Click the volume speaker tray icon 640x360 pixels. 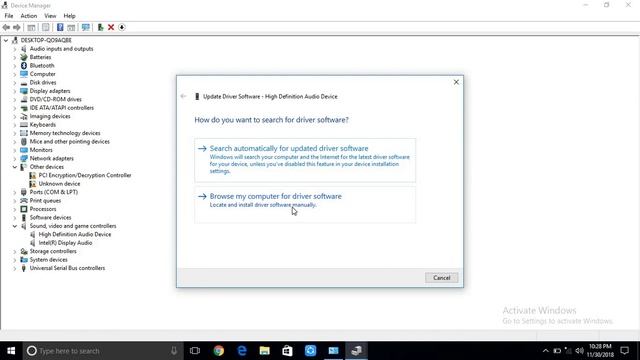click(579, 351)
